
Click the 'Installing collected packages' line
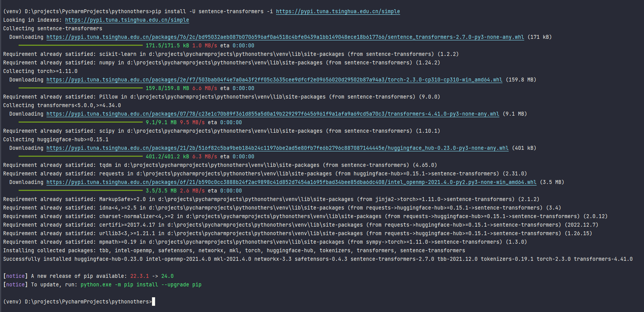[x=234, y=251]
